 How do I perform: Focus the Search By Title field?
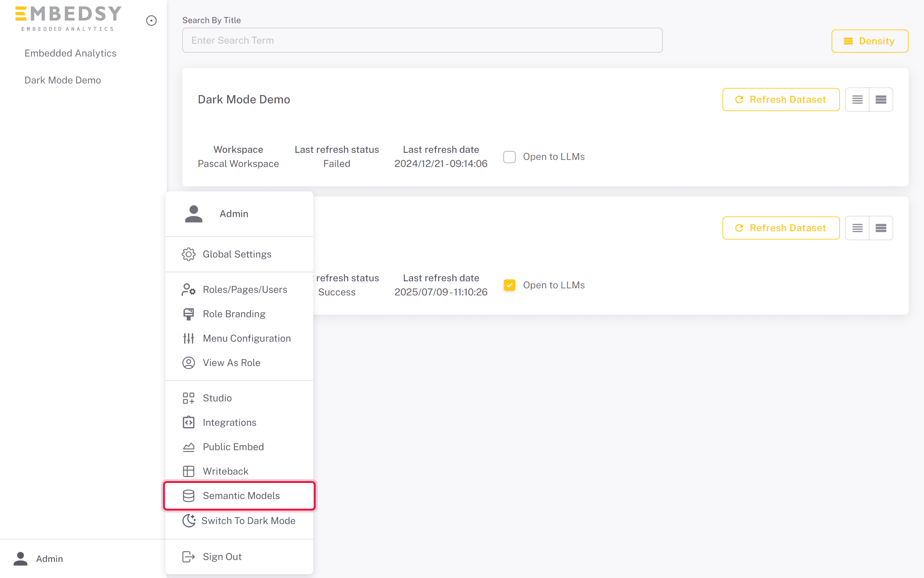(x=422, y=40)
